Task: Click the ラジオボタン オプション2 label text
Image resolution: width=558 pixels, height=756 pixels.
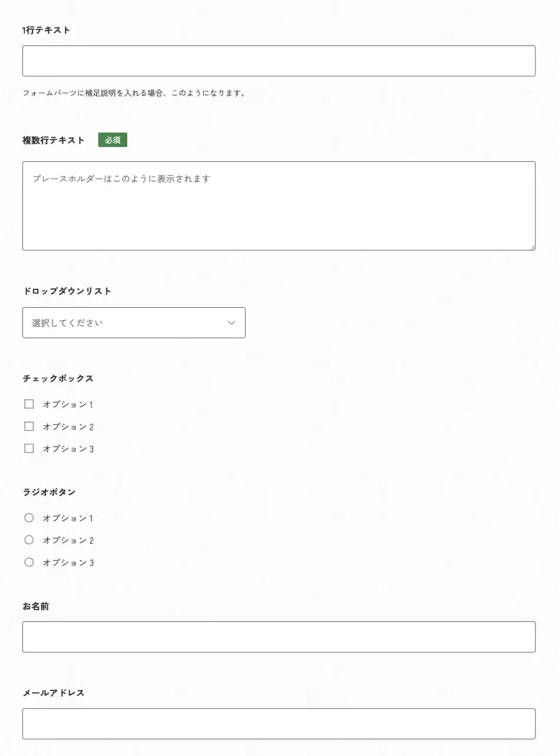Action: pos(68,540)
